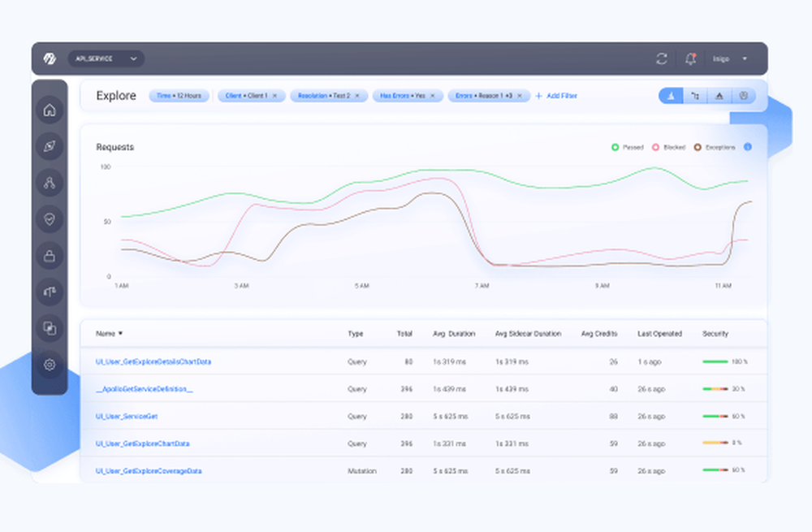Sort by the Name column
This screenshot has height=532, width=812.
coord(110,334)
